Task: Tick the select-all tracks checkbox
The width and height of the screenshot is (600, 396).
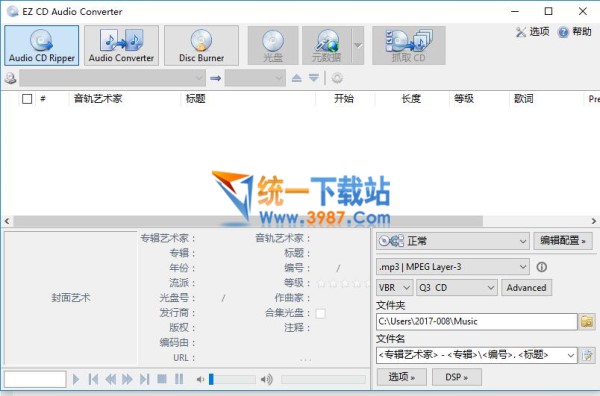Action: coord(27,99)
